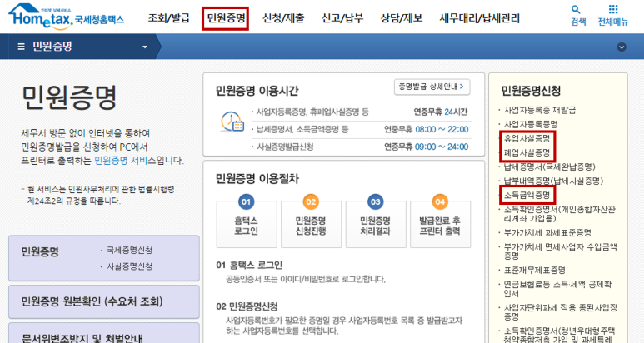Open 폐업사실증명 link
Screen dimensions: 644x343
point(527,152)
